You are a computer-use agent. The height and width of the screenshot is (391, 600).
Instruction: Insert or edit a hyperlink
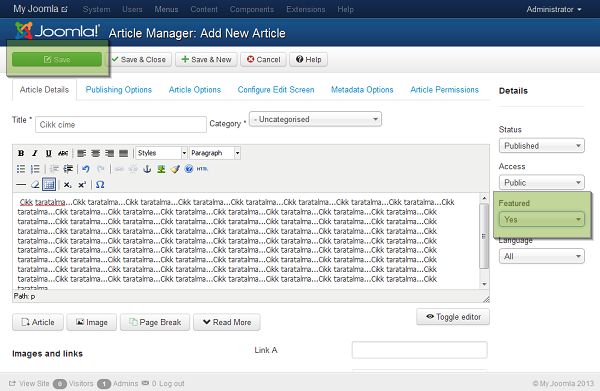point(119,169)
